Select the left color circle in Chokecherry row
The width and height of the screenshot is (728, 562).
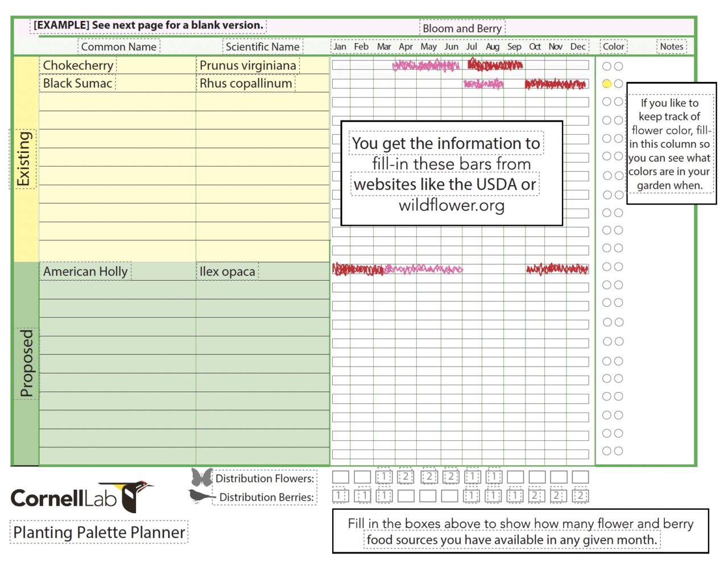[x=607, y=66]
